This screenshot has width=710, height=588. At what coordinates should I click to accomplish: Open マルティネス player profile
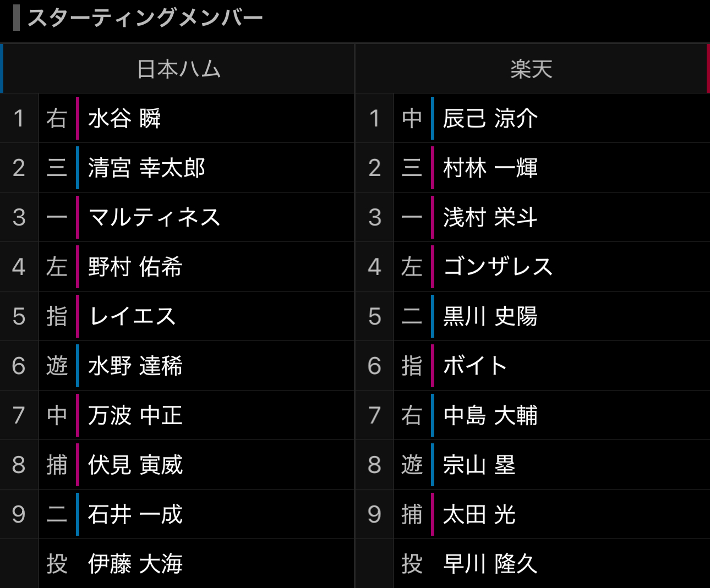[155, 217]
